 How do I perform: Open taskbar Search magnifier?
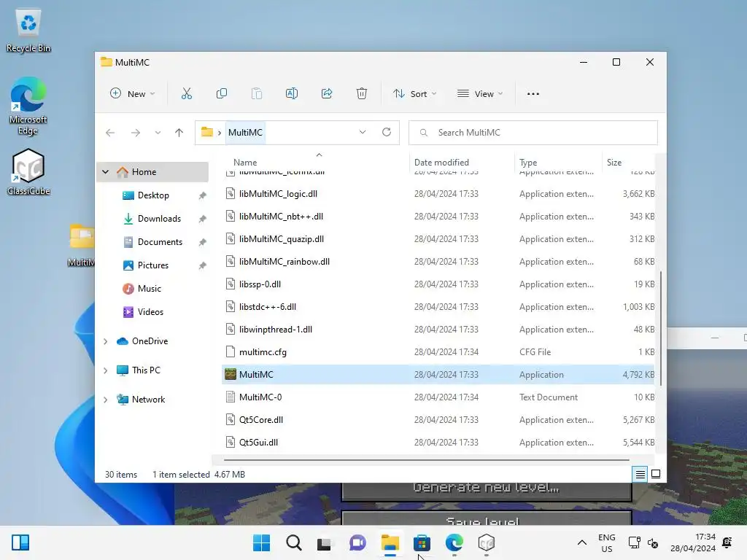tap(293, 542)
